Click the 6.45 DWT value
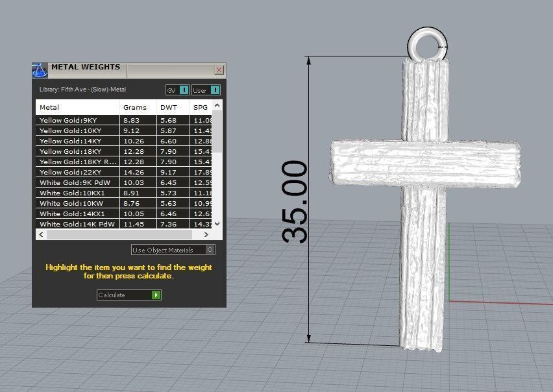The width and height of the screenshot is (553, 392). (x=168, y=182)
